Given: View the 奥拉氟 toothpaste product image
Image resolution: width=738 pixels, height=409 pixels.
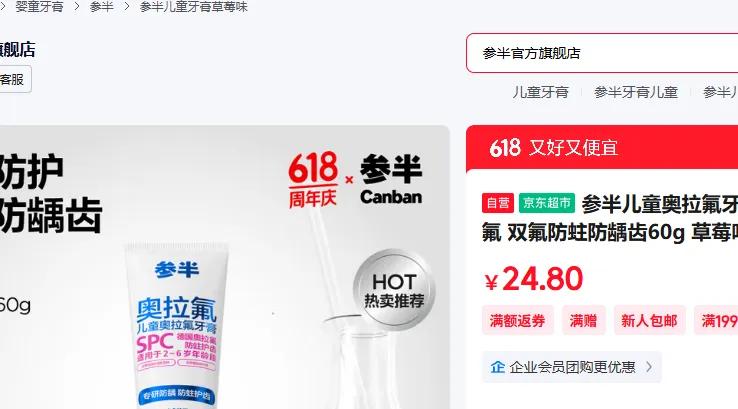Looking at the screenshot, I should tap(177, 326).
